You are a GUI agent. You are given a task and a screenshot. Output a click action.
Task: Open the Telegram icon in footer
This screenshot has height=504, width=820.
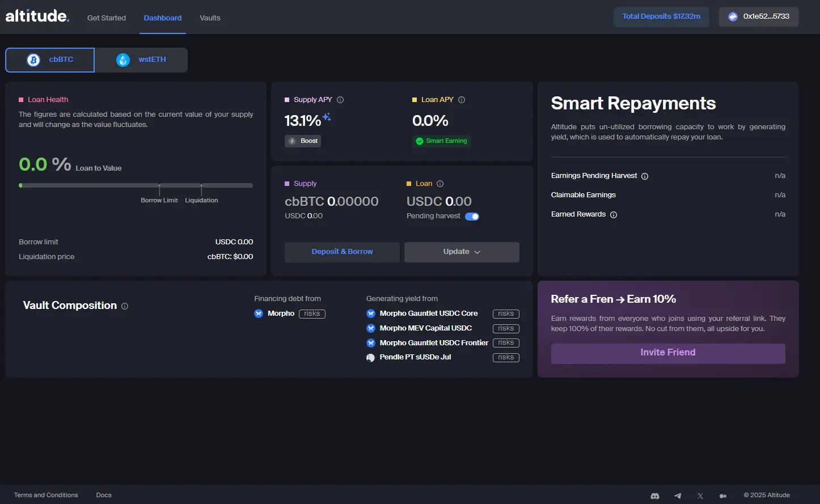click(678, 496)
